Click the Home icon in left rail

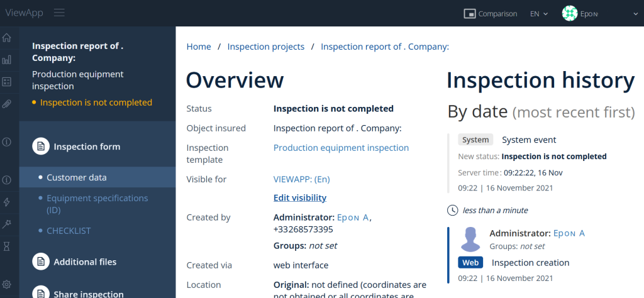click(6, 38)
